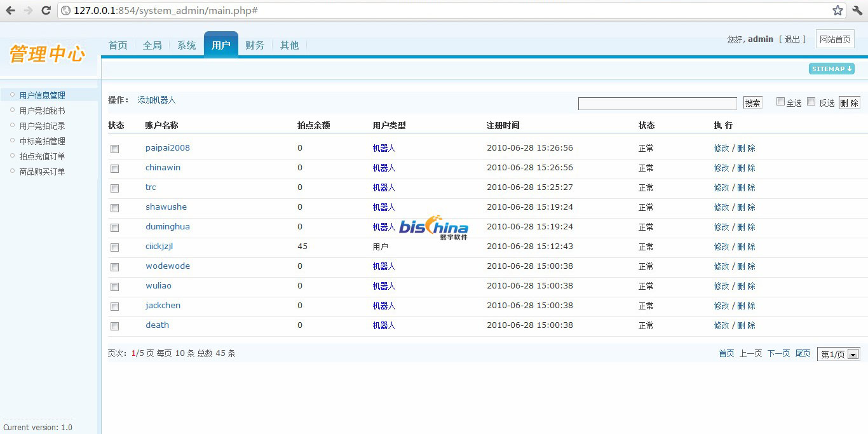Tick the checkbox for ciickjzjl
Screen dimensions: 868x434
pos(114,248)
